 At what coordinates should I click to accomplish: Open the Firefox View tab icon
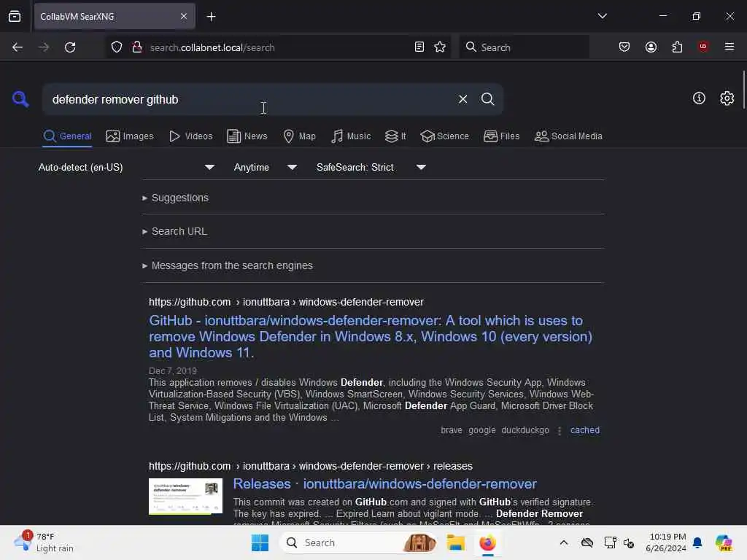point(15,17)
